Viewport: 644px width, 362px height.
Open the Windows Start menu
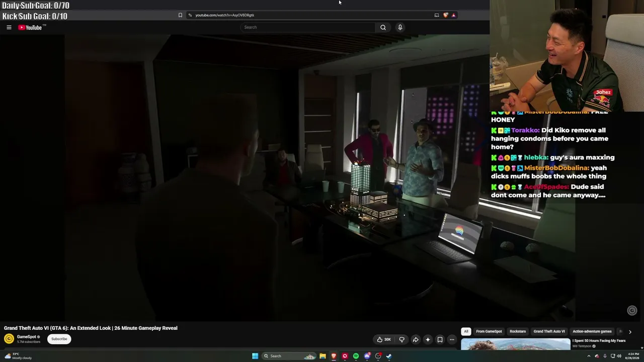[x=255, y=356]
